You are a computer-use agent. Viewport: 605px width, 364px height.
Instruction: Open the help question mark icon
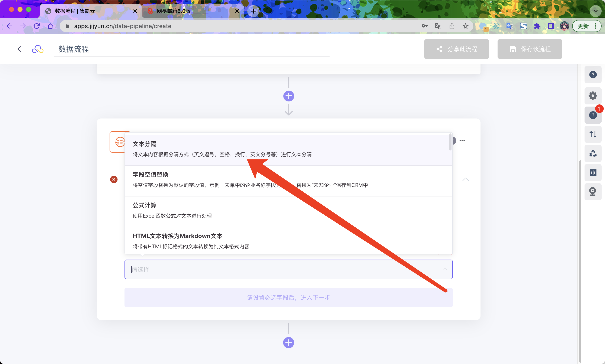pos(593,75)
